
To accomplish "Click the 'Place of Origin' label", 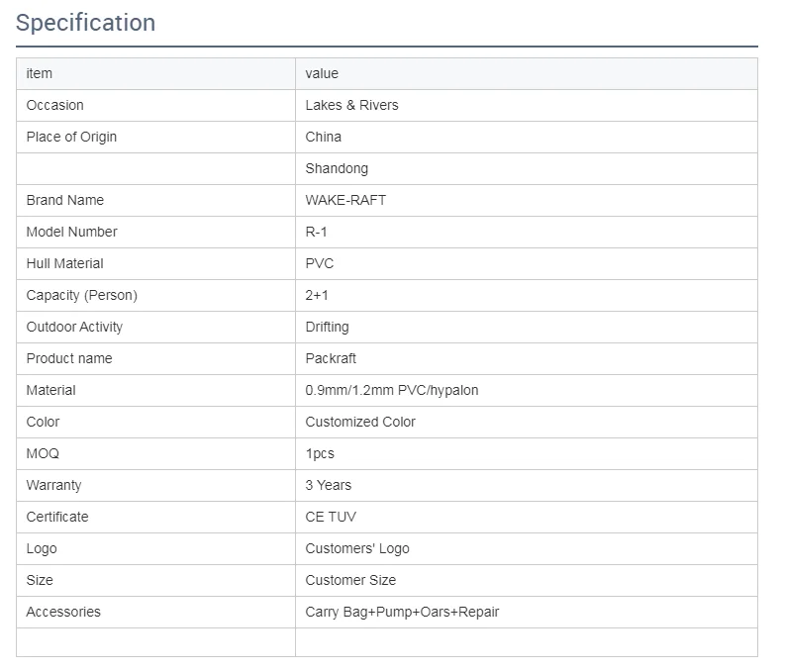I will pyautogui.click(x=71, y=137).
